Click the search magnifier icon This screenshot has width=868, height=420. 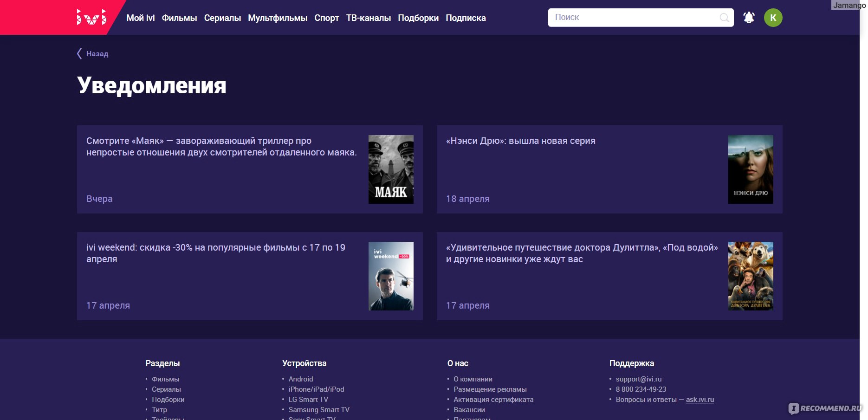coord(724,18)
